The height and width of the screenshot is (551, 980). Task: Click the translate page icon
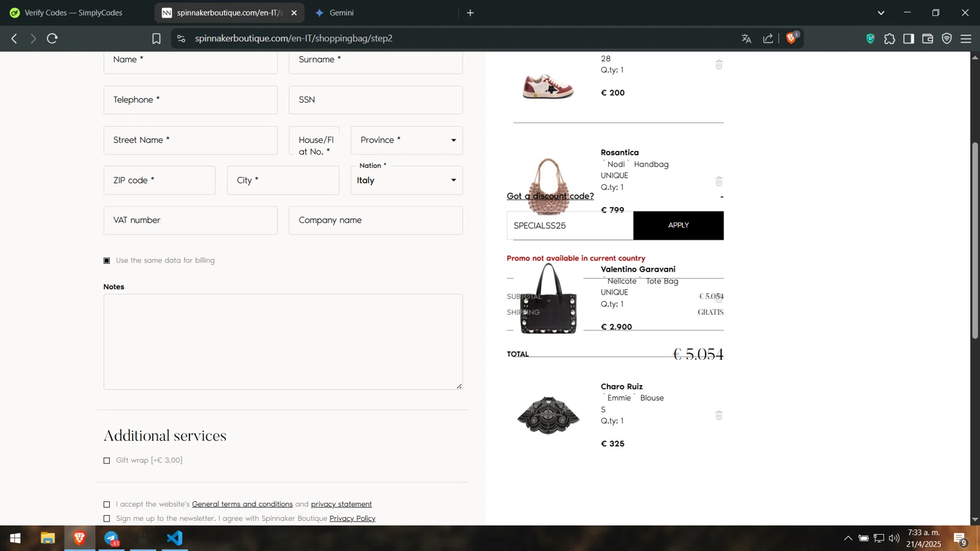747,39
